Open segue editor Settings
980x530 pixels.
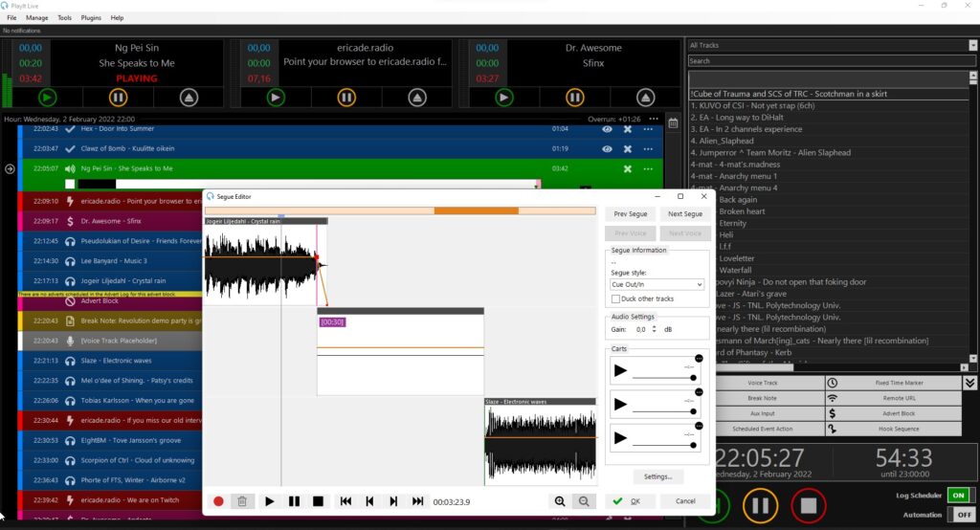(x=658, y=476)
